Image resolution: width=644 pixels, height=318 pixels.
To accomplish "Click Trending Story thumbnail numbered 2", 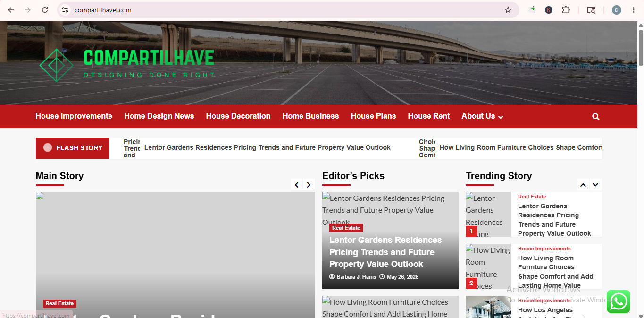I will (488, 266).
